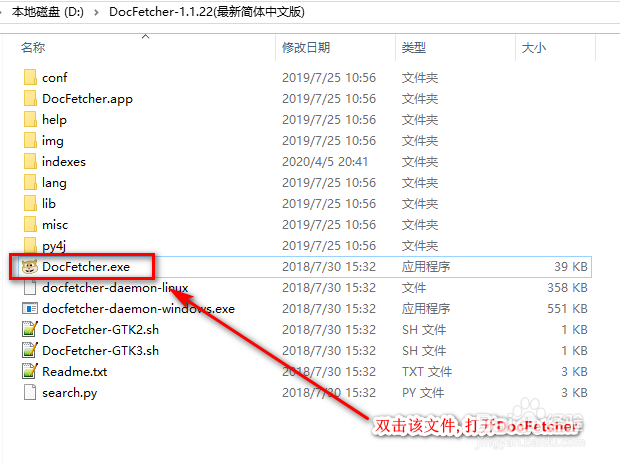Select docfetcher-daemon-windows.exe file name
Screen dimensions: 620x464
coord(138,309)
